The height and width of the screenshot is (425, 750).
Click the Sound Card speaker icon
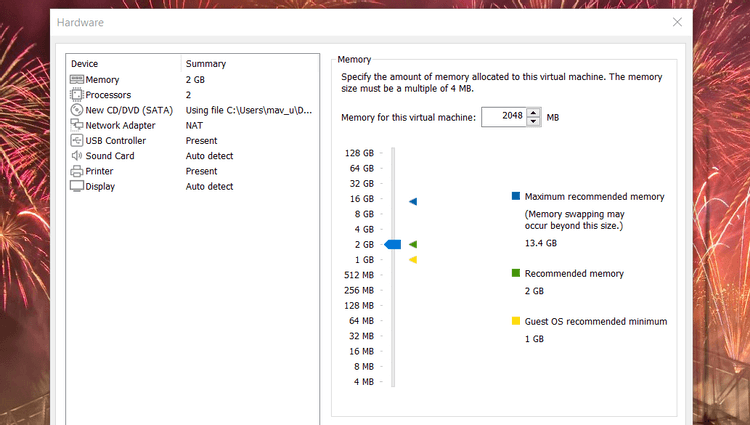pos(77,155)
